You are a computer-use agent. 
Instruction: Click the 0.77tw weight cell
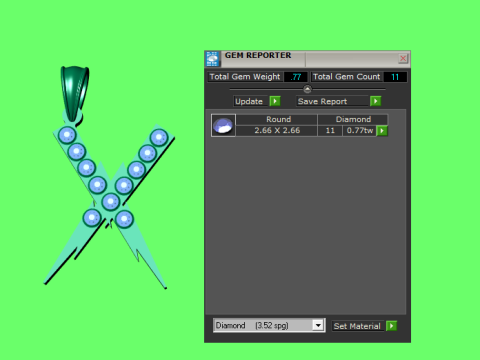(360, 131)
